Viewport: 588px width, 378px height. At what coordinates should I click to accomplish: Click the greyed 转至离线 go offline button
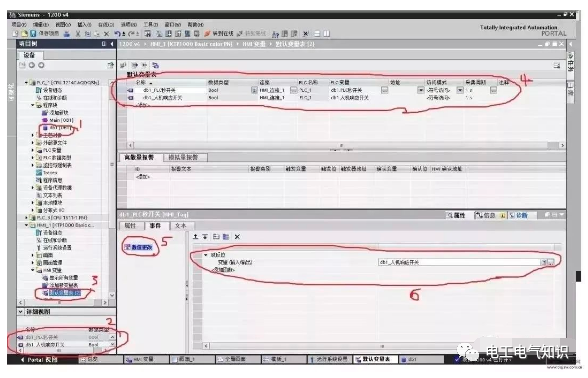252,34
